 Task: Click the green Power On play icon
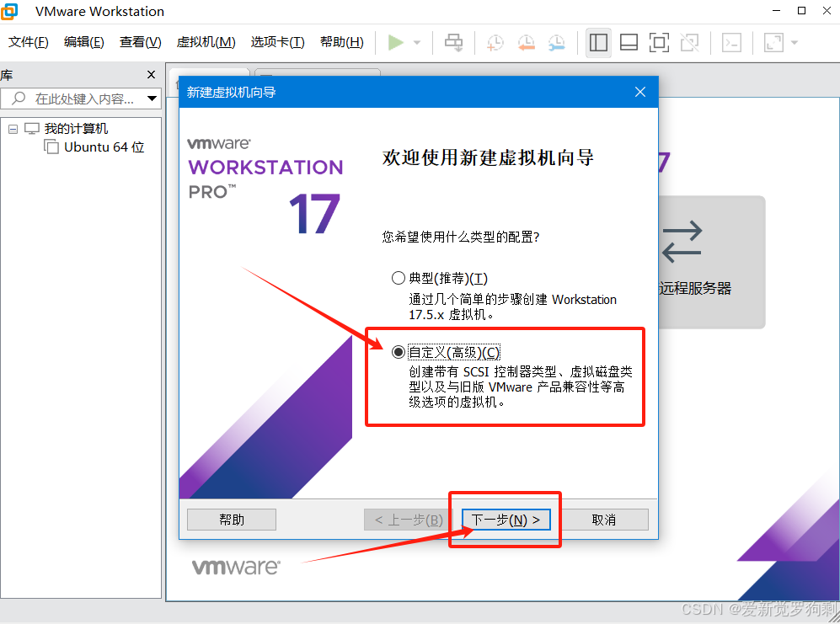point(396,42)
